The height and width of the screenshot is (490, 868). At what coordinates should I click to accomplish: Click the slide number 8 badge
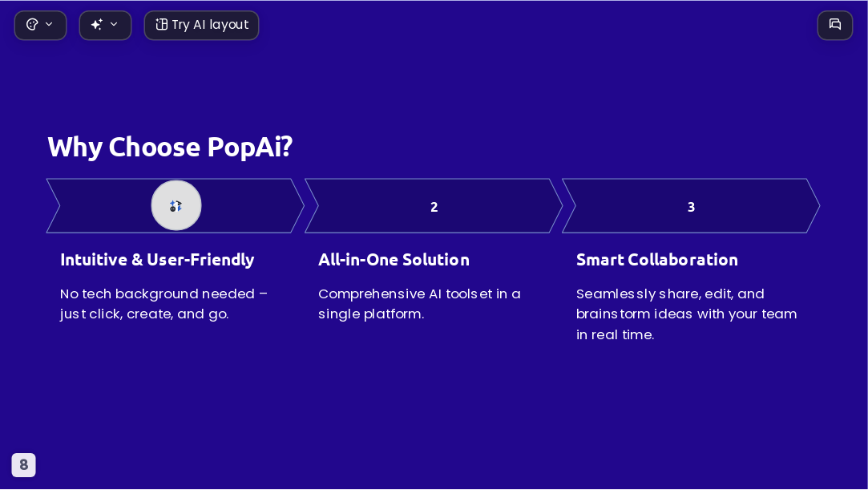[24, 465]
